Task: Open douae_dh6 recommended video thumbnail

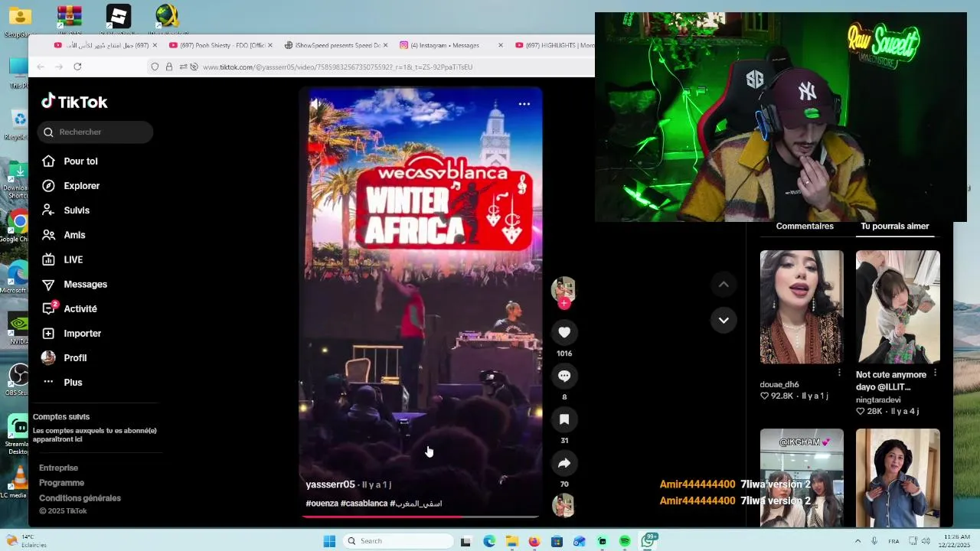Action: (802, 307)
